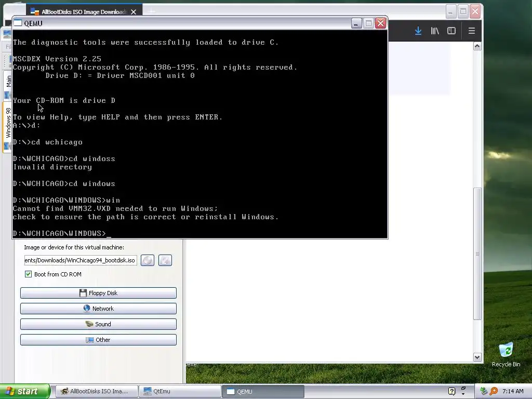Expand the Network section

tap(98, 309)
